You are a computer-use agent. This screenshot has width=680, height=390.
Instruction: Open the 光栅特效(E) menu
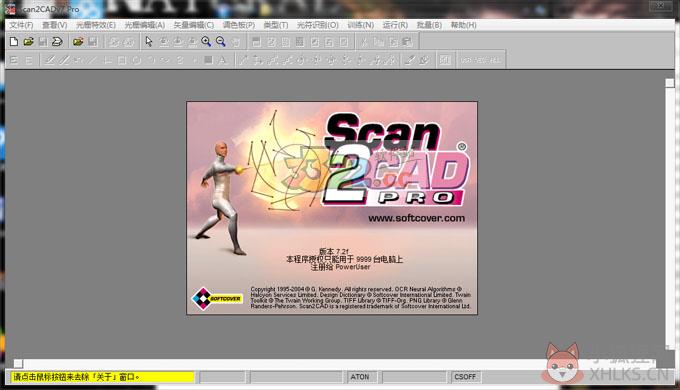(x=96, y=25)
